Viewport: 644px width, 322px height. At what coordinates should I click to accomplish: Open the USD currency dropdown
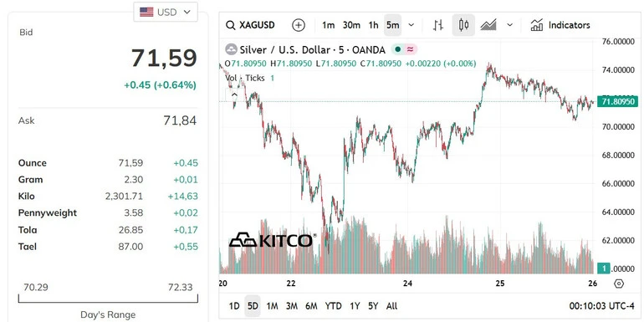[166, 12]
